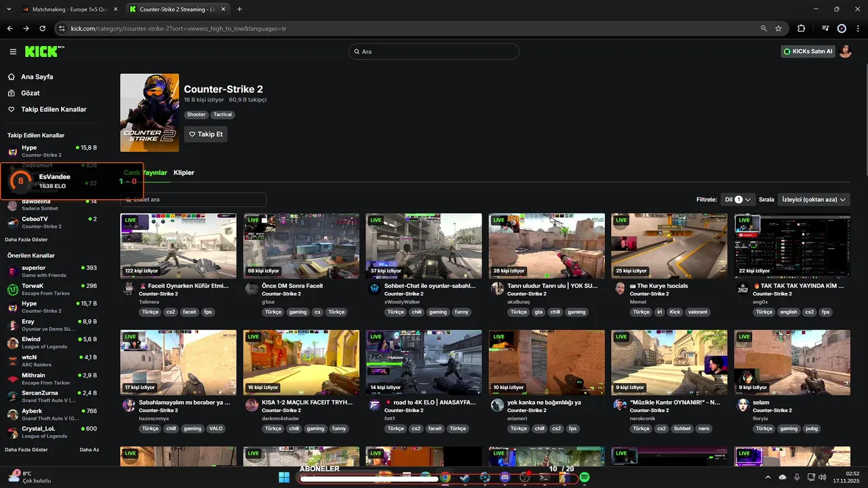Open volume control in system tray
Image resolution: width=868 pixels, height=488 pixels.
pyautogui.click(x=823, y=477)
